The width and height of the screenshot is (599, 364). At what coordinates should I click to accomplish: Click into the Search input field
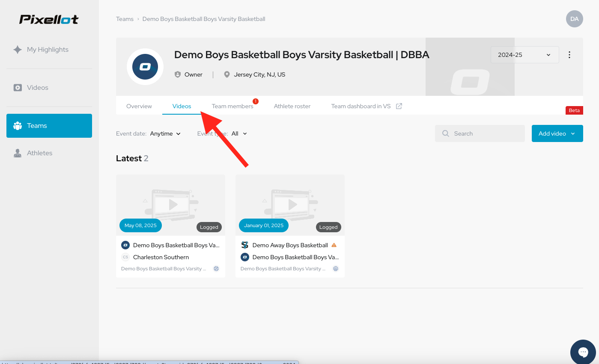coord(480,133)
